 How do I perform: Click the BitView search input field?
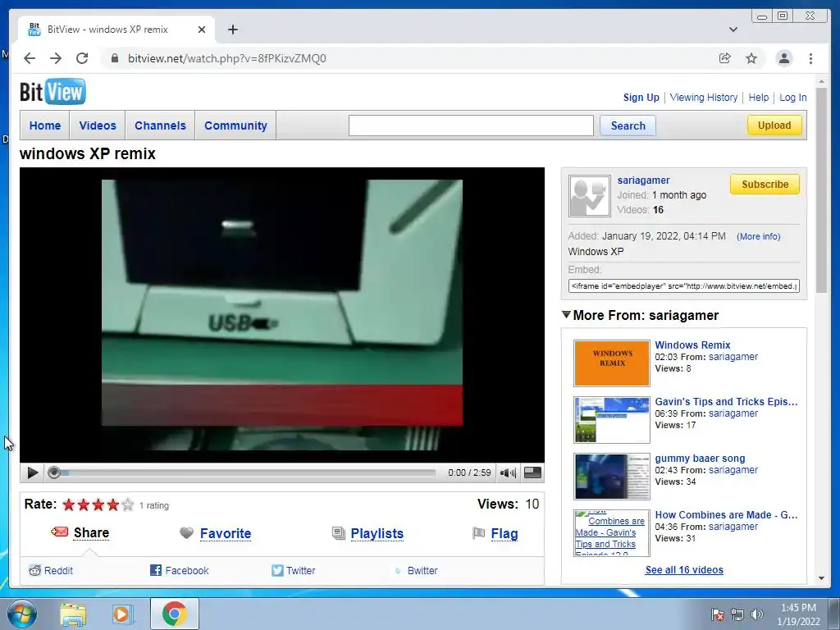pyautogui.click(x=471, y=126)
